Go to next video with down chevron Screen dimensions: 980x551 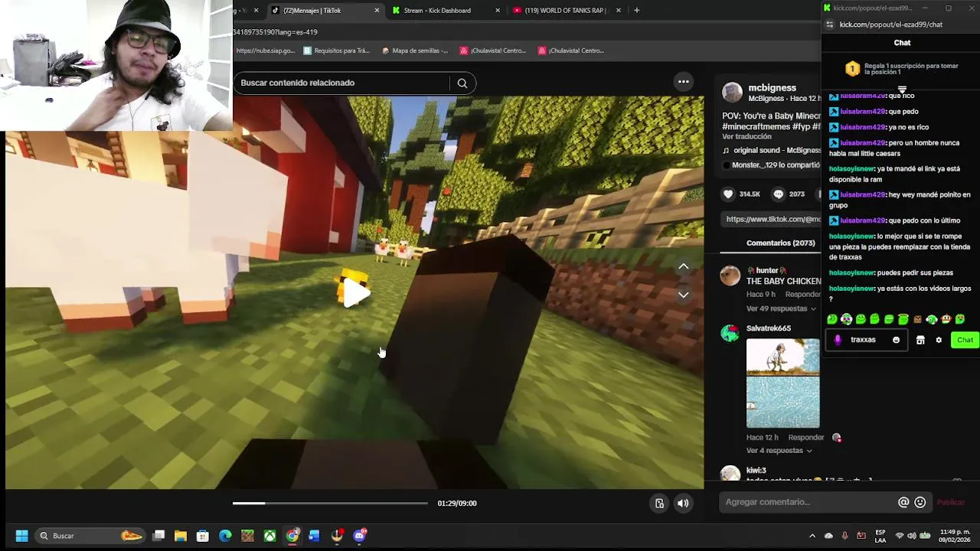(684, 295)
